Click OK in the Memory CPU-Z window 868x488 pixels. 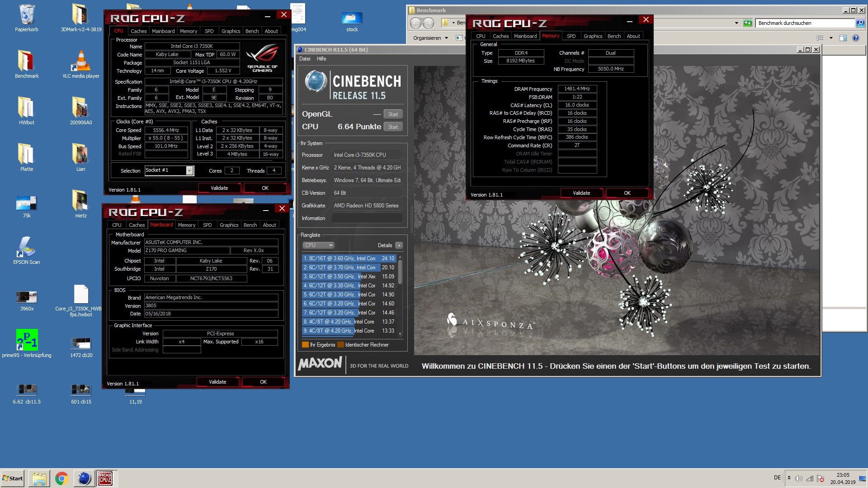click(x=627, y=193)
